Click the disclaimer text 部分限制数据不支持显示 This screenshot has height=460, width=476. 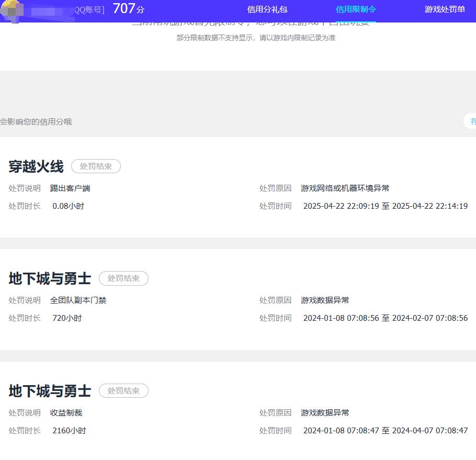(257, 38)
